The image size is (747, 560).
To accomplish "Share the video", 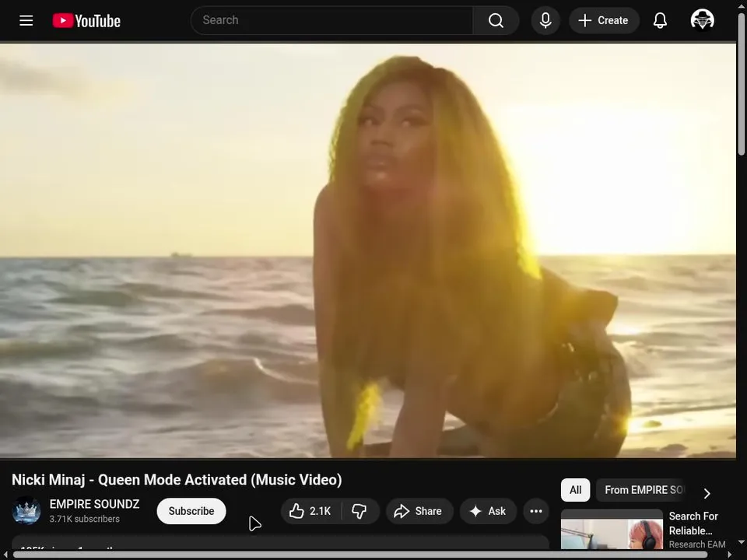I will click(419, 511).
